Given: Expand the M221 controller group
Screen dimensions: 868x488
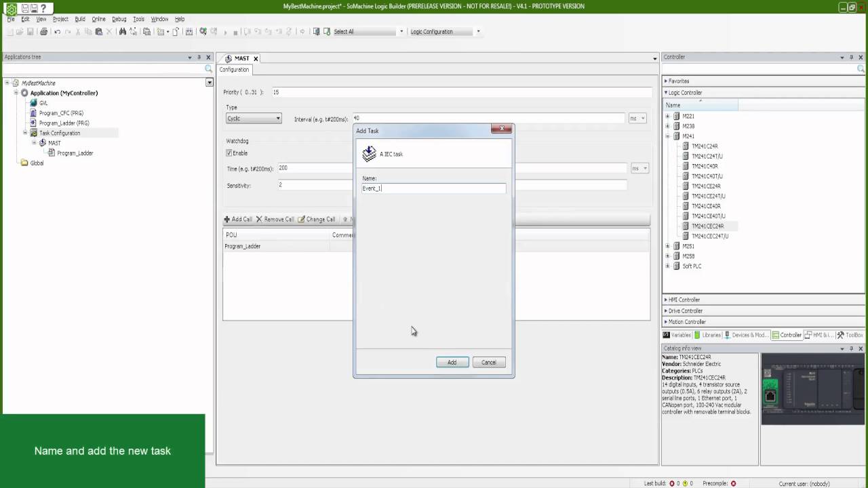Looking at the screenshot, I should pyautogui.click(x=667, y=117).
